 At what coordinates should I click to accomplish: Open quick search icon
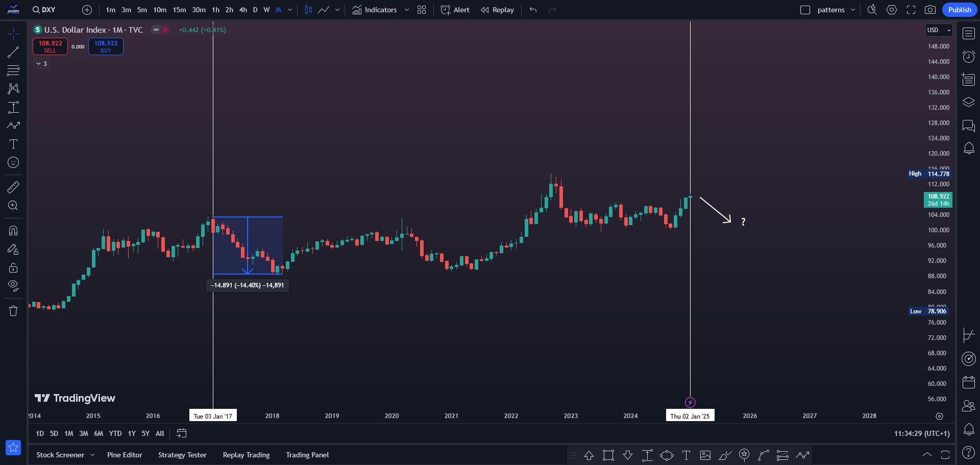coord(872,10)
